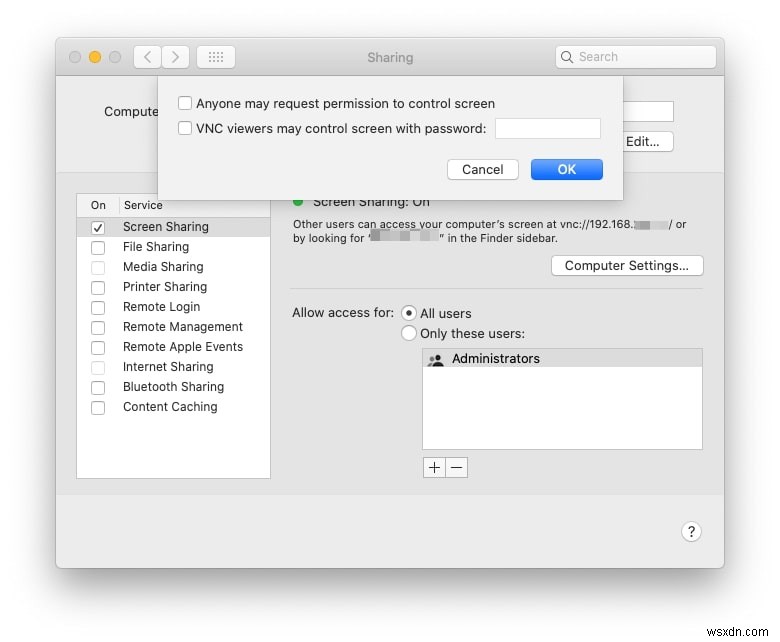Go forward with the right chevron button
Screen dimensions: 780x642
[175, 57]
